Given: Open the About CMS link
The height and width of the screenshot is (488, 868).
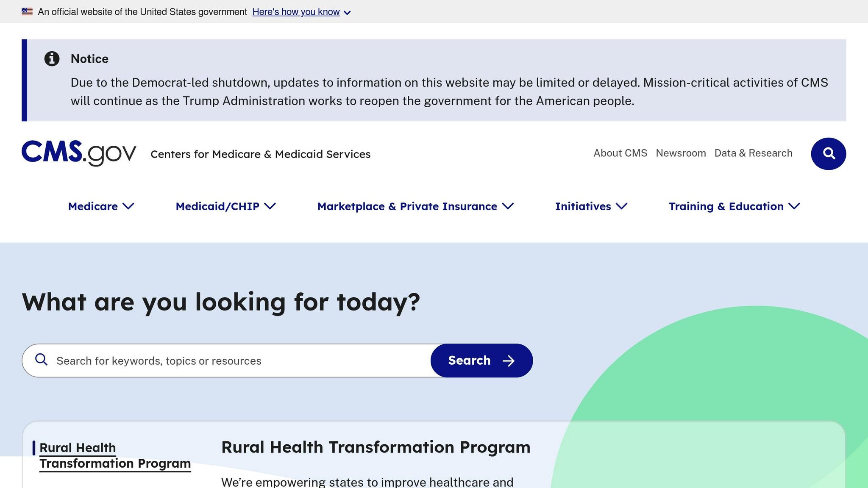Looking at the screenshot, I should pyautogui.click(x=620, y=153).
